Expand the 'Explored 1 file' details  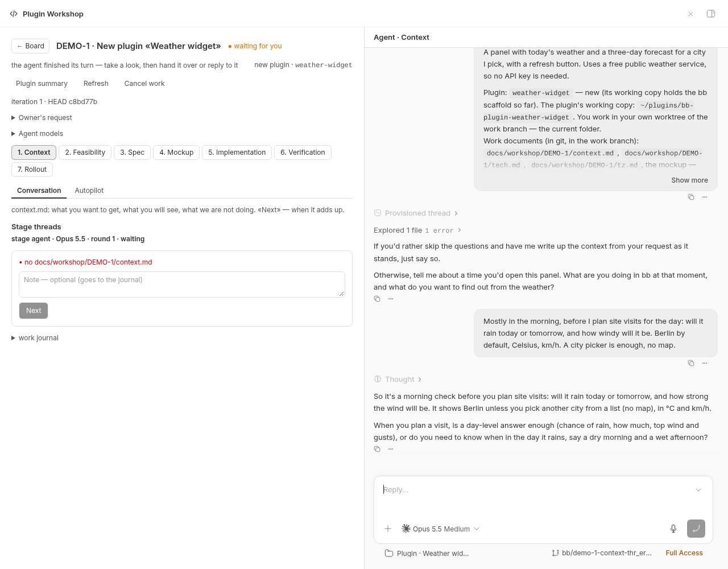[417, 230]
